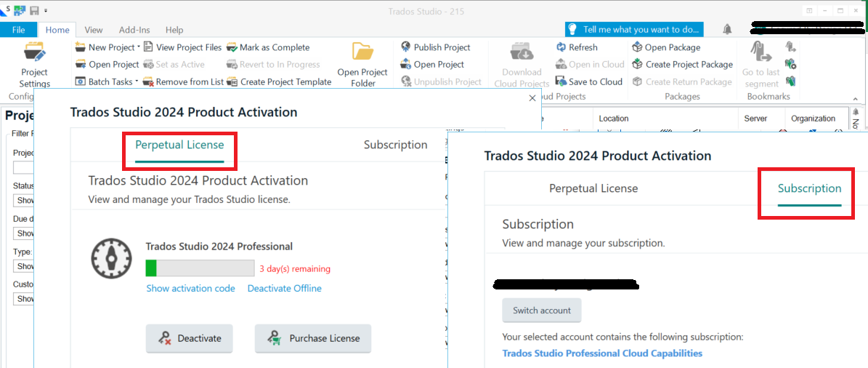Click the Server column header
This screenshot has height=368, width=868.
point(755,119)
